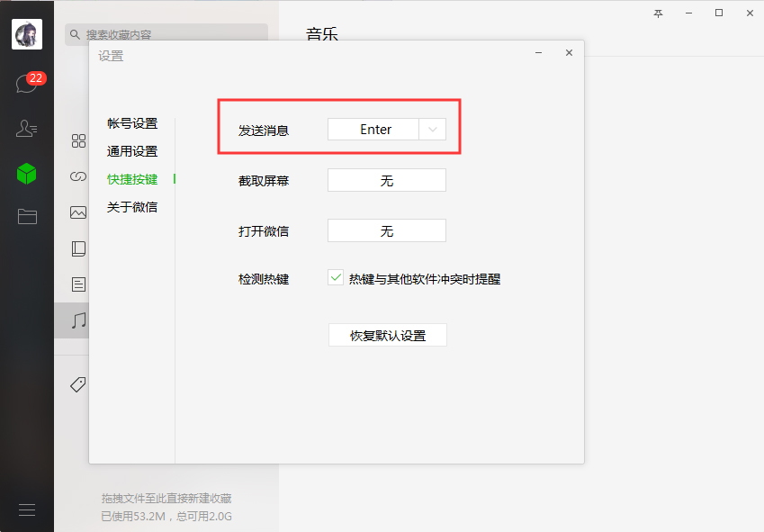Open the 打开微信 shortcut selector
This screenshot has width=764, height=532.
click(x=387, y=230)
